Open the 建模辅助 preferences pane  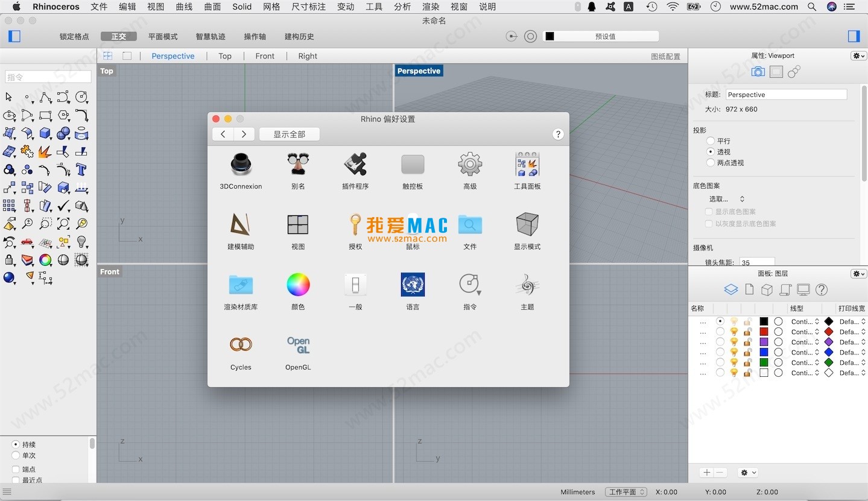[241, 231]
